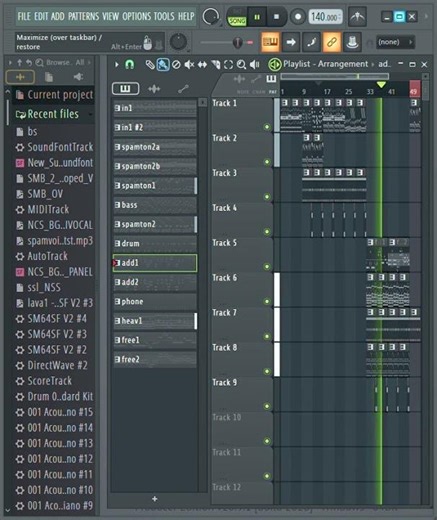Select the playlist Slice tool
Image resolution: width=437 pixels, height=520 pixels.
(215, 64)
